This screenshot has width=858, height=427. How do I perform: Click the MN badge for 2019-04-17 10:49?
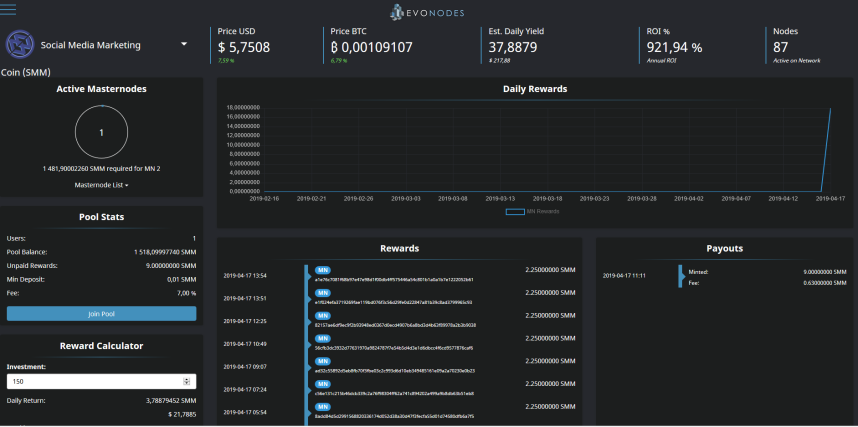(323, 338)
